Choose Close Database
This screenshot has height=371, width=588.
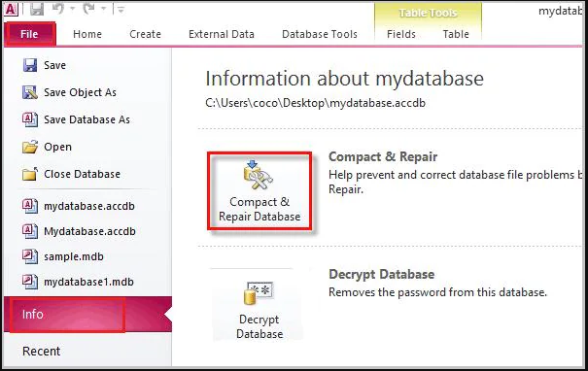pos(82,174)
